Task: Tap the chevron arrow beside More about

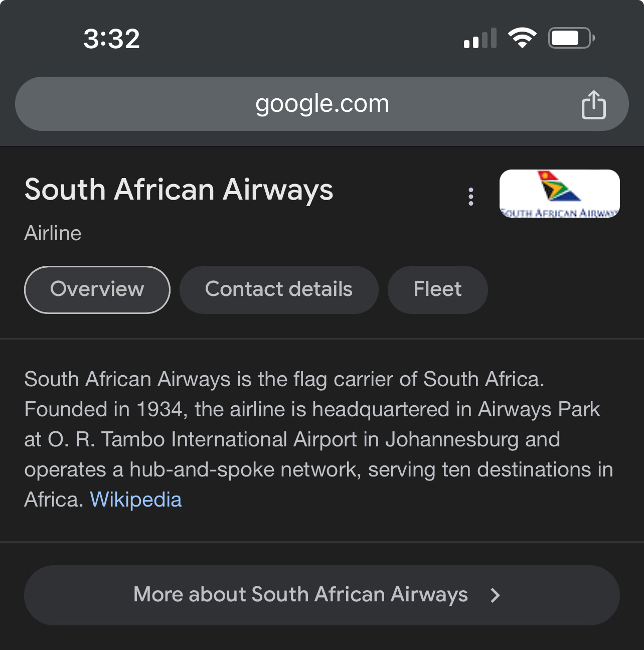Action: (x=495, y=595)
